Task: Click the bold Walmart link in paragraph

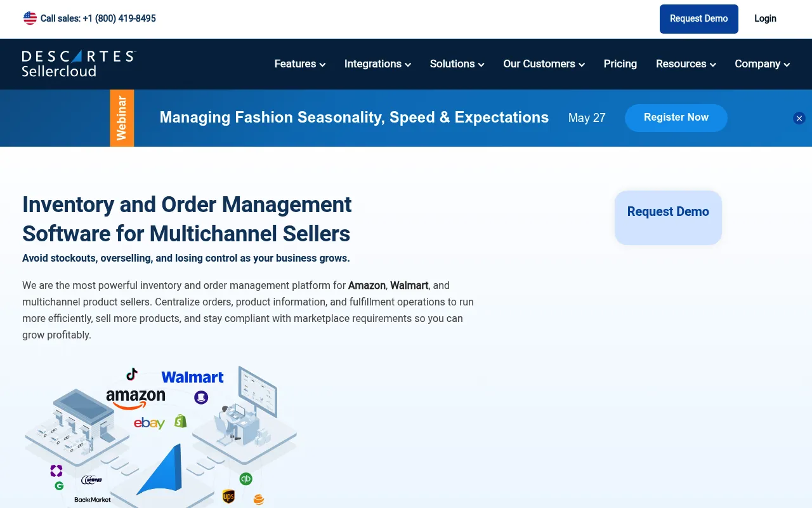Action: click(409, 286)
